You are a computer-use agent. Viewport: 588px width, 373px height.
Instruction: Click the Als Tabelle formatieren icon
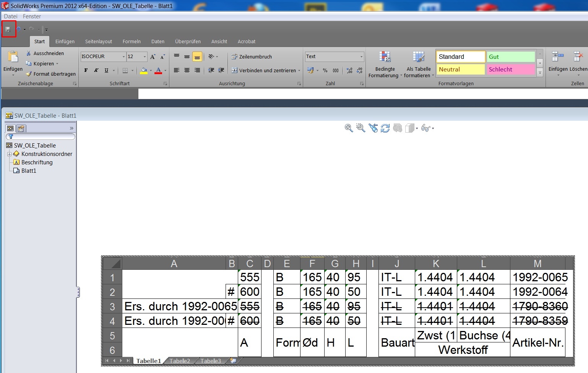click(x=418, y=64)
